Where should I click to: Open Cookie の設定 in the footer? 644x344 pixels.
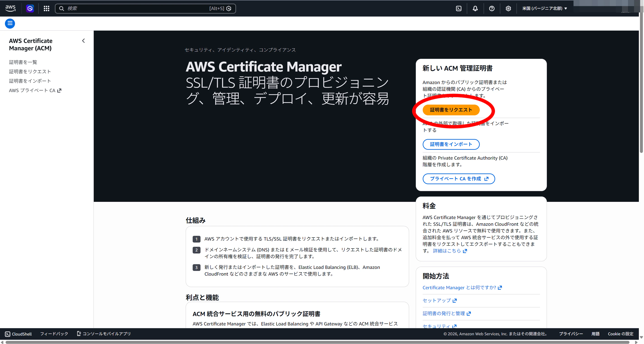(x=621, y=334)
